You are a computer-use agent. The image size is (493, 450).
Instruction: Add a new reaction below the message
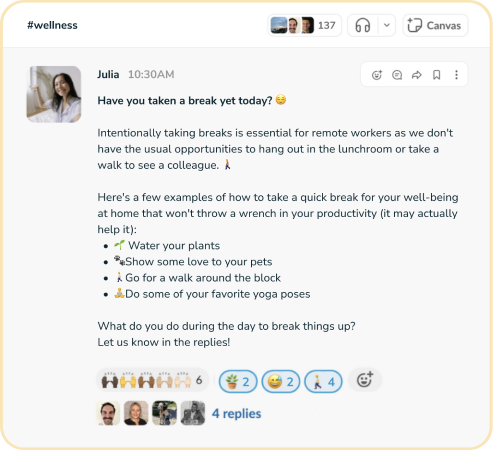click(x=365, y=380)
